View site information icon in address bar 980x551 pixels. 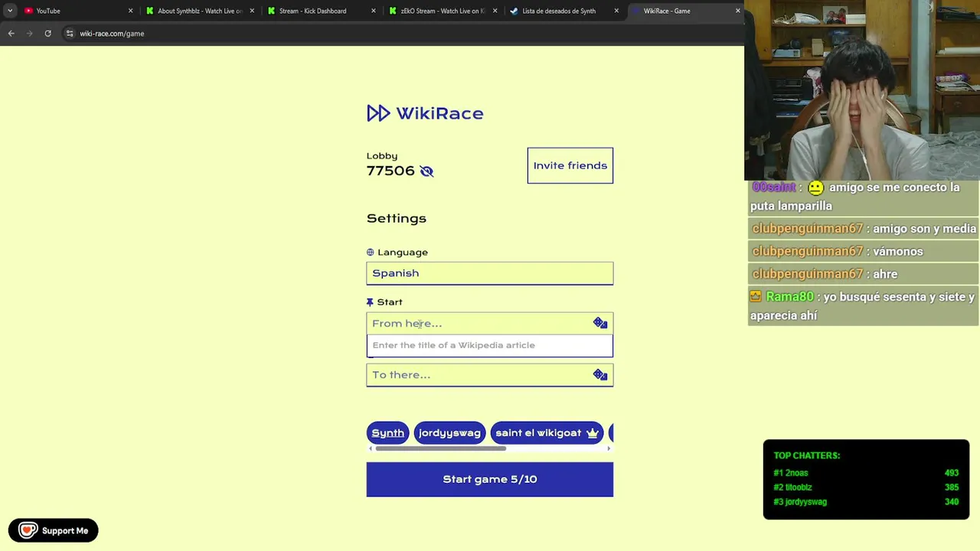[70, 34]
